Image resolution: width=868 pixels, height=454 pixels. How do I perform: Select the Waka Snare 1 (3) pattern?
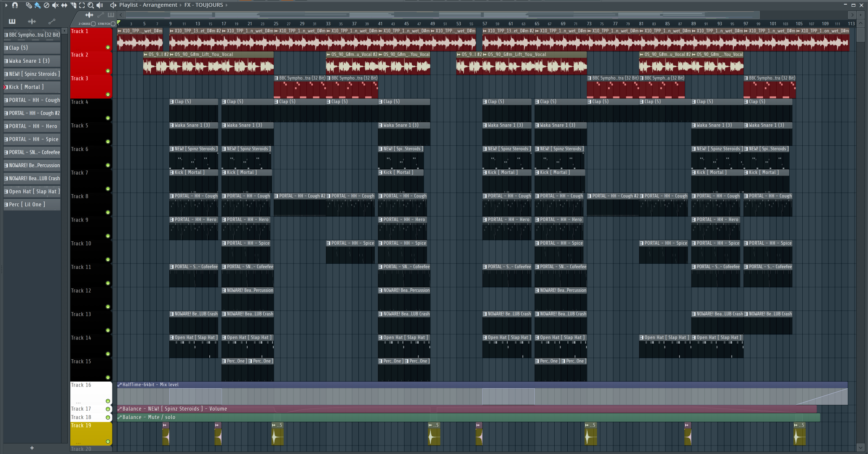[x=32, y=61]
